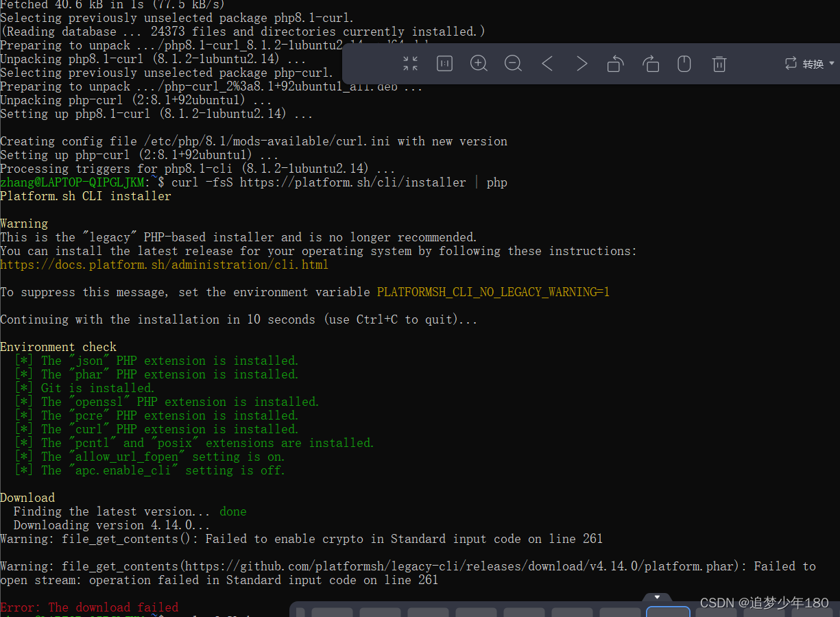Navigate to the next image
This screenshot has width=840, height=617.
click(x=581, y=63)
